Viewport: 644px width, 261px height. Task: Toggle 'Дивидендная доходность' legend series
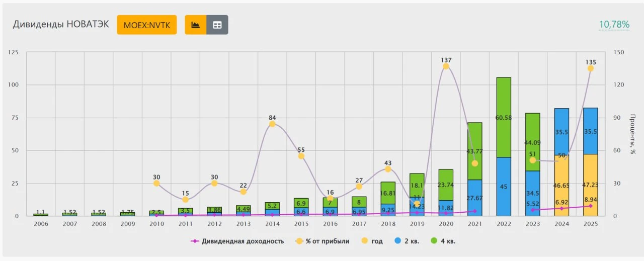click(237, 241)
